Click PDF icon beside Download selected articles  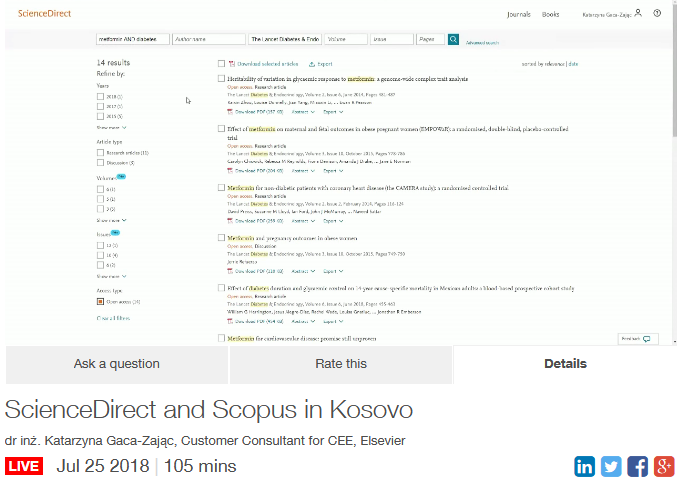(232, 64)
